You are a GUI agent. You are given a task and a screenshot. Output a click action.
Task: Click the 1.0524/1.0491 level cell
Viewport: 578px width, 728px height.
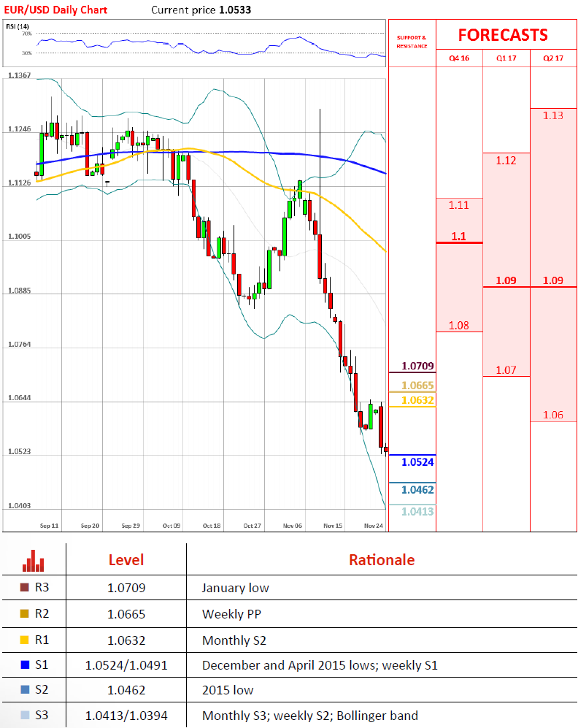pos(126,665)
